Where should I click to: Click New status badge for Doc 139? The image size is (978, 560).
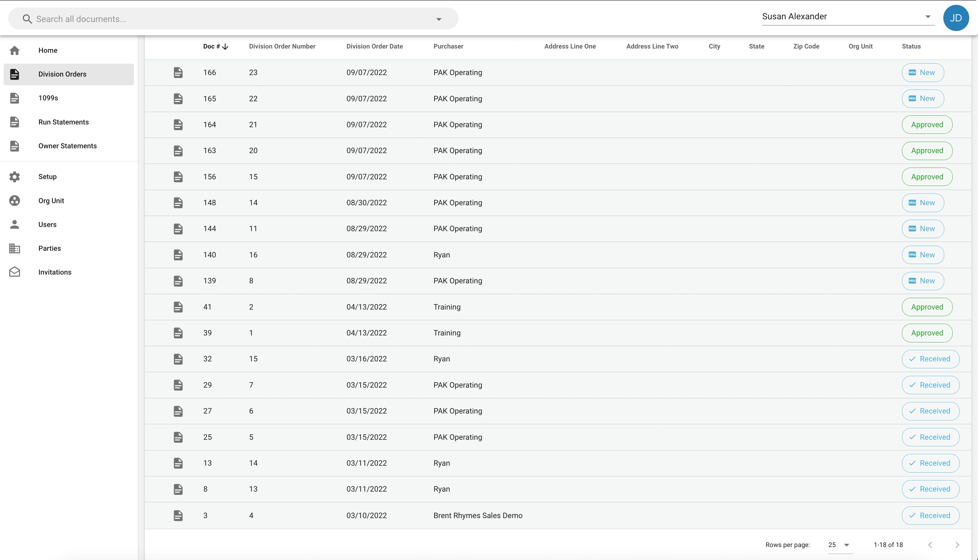pyautogui.click(x=922, y=281)
